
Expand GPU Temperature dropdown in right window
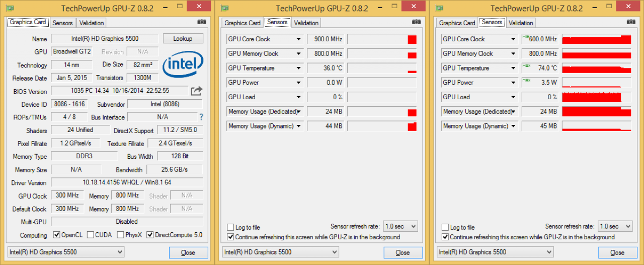tap(513, 69)
